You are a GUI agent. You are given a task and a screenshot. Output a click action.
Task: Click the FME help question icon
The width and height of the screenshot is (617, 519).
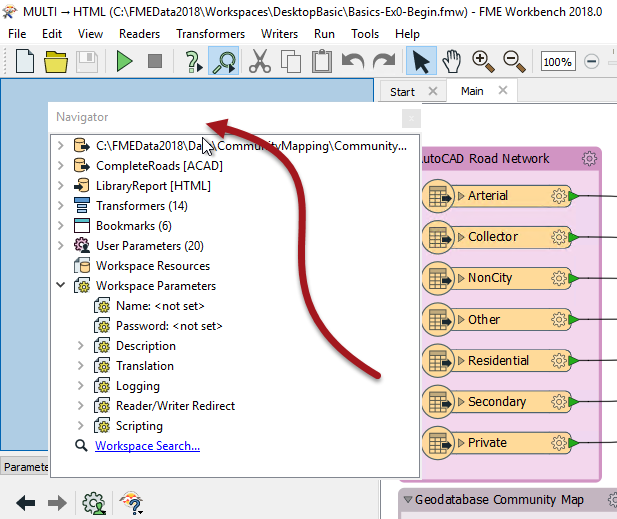[132, 503]
